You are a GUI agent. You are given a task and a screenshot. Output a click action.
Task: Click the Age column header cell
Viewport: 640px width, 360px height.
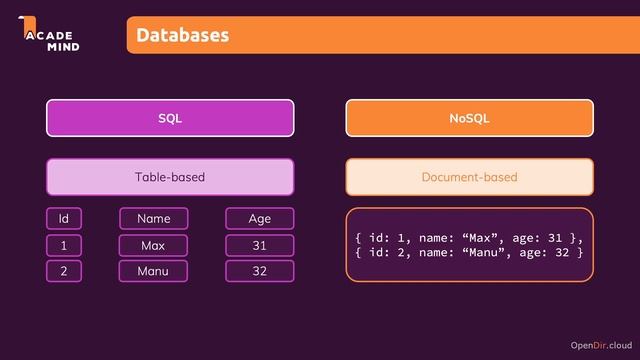coord(260,219)
